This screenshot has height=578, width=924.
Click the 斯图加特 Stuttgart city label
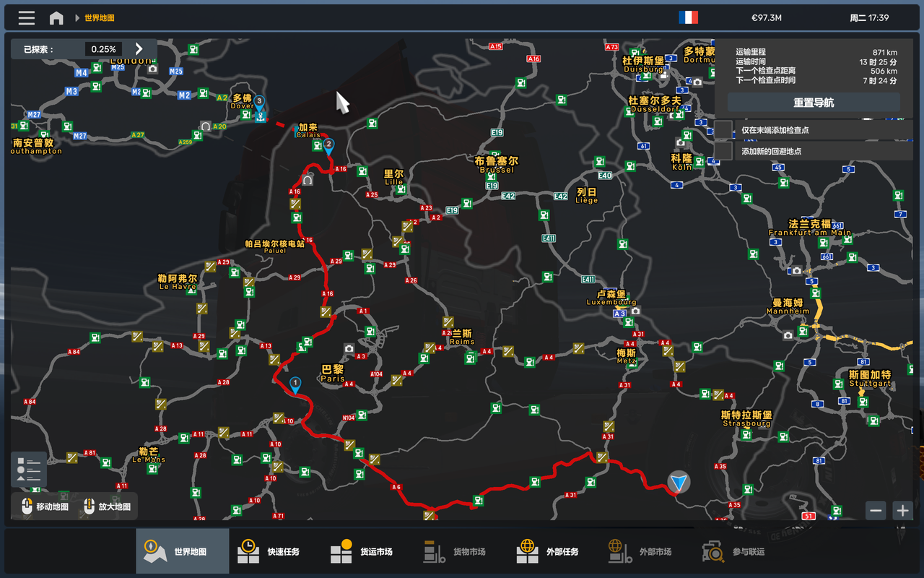click(x=870, y=379)
